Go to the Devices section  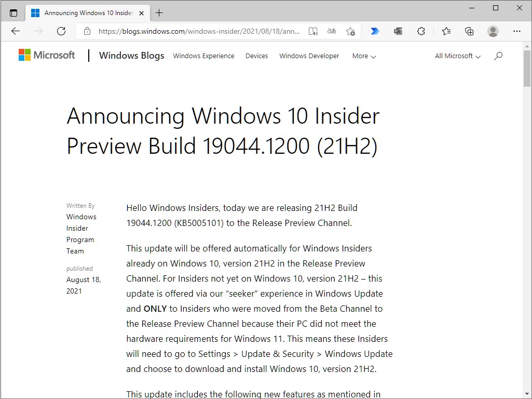pos(257,56)
